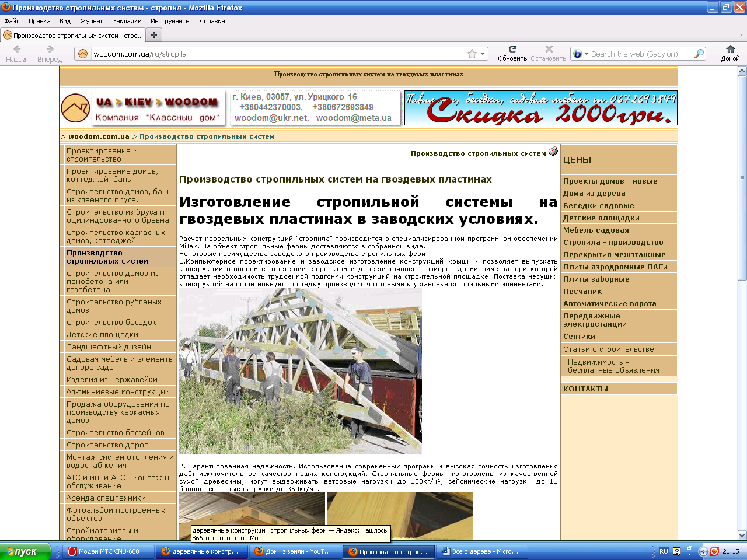The width and height of the screenshot is (747, 560).
Task: Click the page scrollbar down arrow
Action: coord(742,535)
